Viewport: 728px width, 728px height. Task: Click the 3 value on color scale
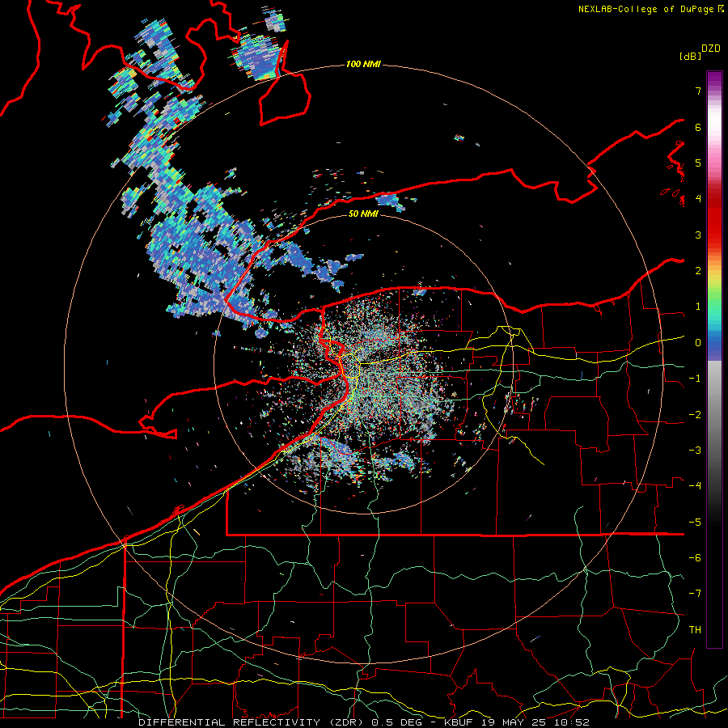tap(698, 235)
